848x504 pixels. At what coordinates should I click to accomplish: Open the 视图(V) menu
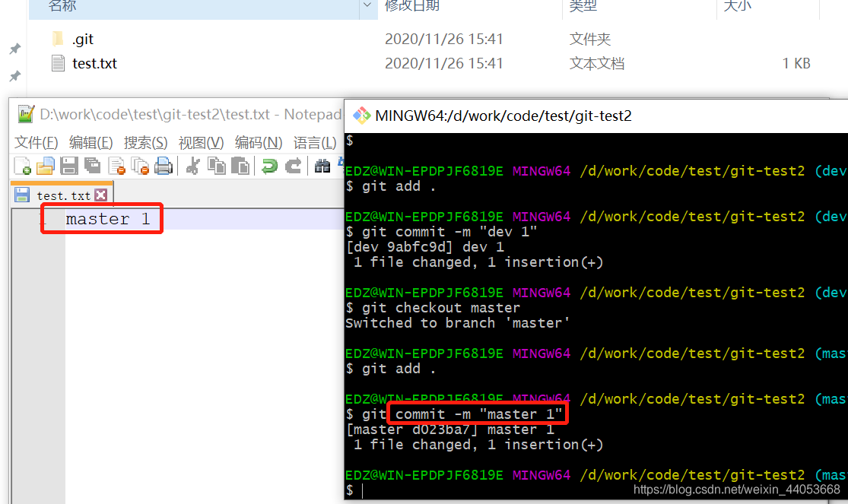(202, 143)
